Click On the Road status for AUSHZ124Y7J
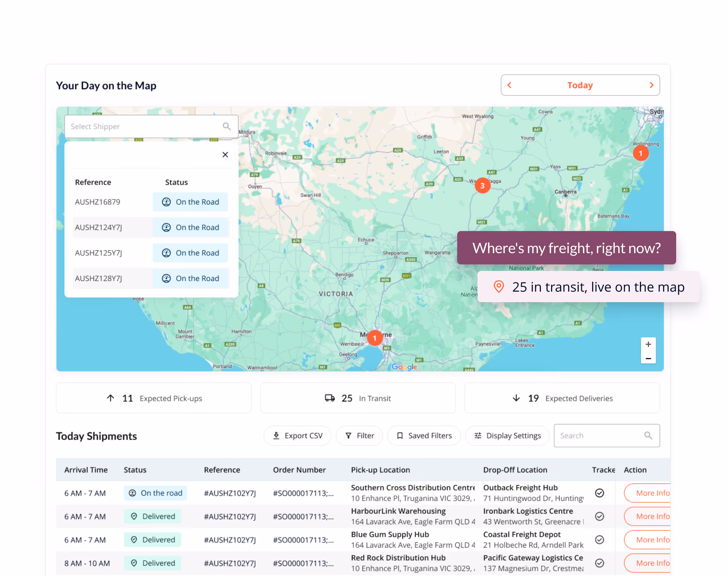The height and width of the screenshot is (576, 728). click(190, 227)
